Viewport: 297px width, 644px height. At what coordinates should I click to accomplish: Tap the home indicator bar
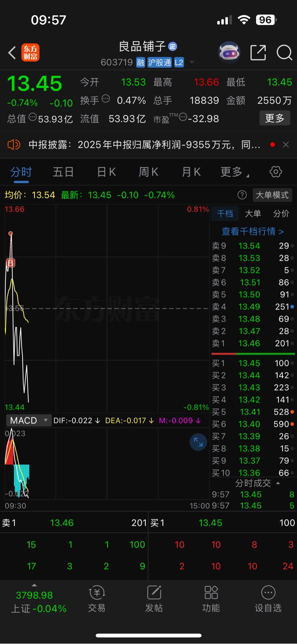click(148, 635)
